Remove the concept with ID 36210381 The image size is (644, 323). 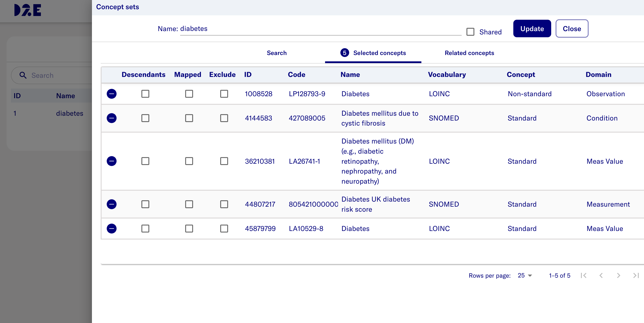[x=111, y=161]
